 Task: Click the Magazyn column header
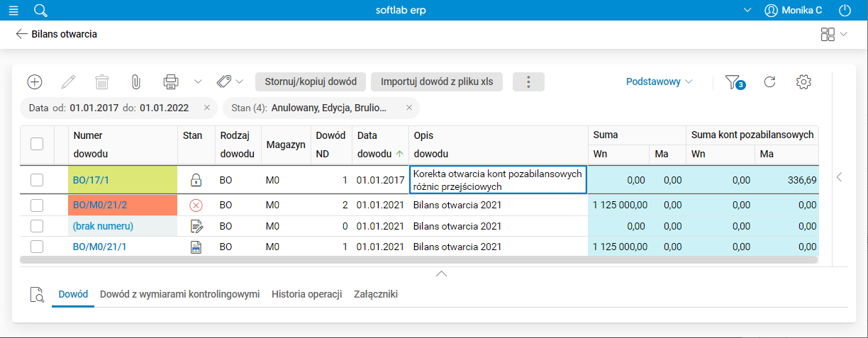tap(286, 144)
